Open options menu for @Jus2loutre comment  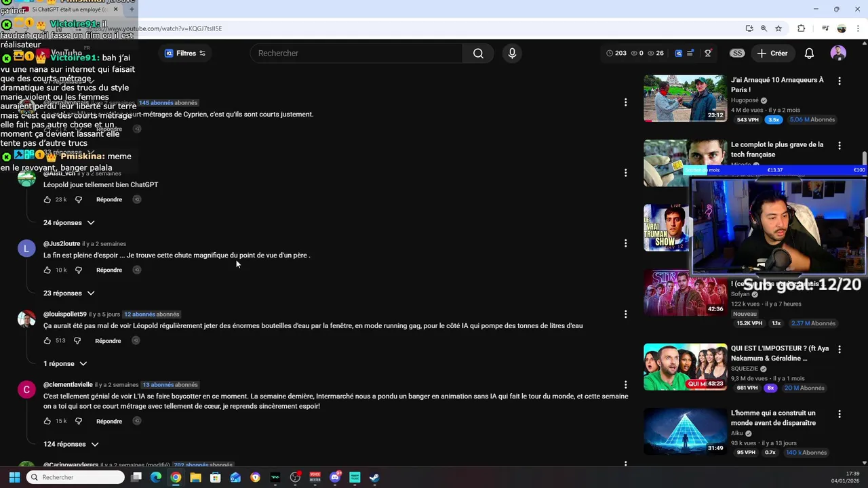click(625, 243)
